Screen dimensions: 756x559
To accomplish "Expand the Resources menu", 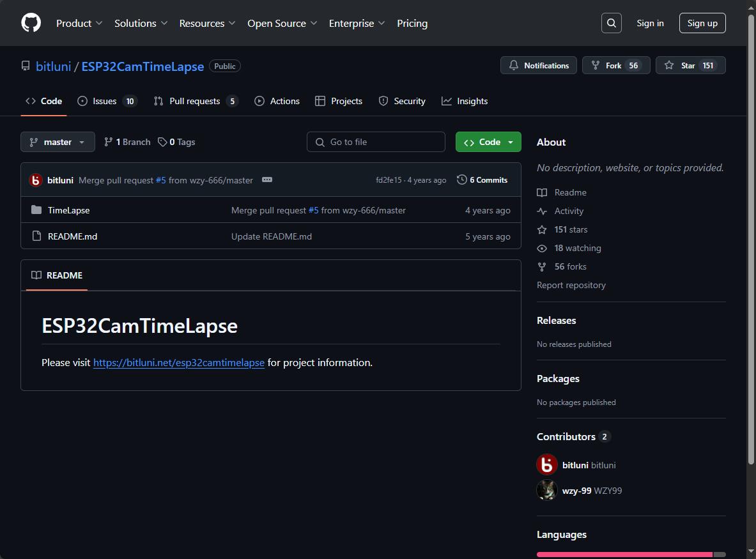I will pos(207,23).
